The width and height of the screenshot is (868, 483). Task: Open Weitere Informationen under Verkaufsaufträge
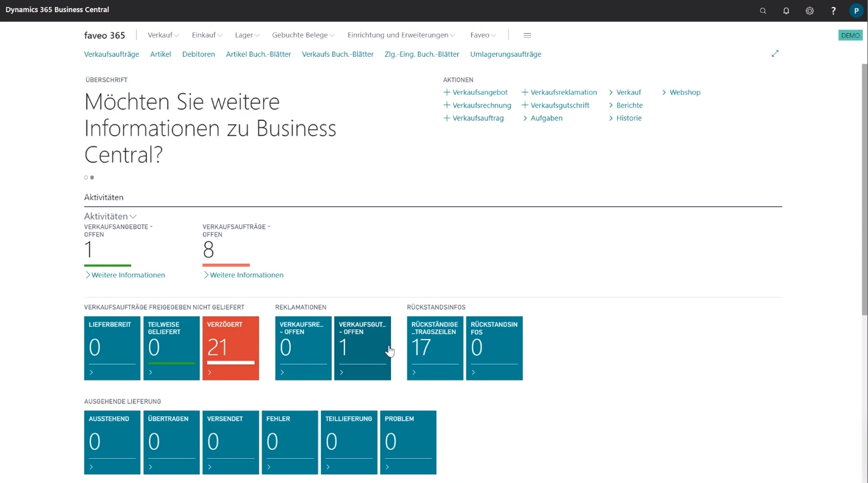[x=243, y=275]
